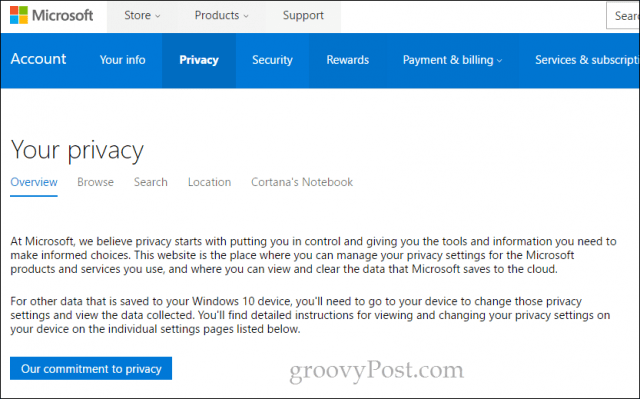Click Our commitment to privacy button
The height and width of the screenshot is (399, 640).
pos(91,368)
